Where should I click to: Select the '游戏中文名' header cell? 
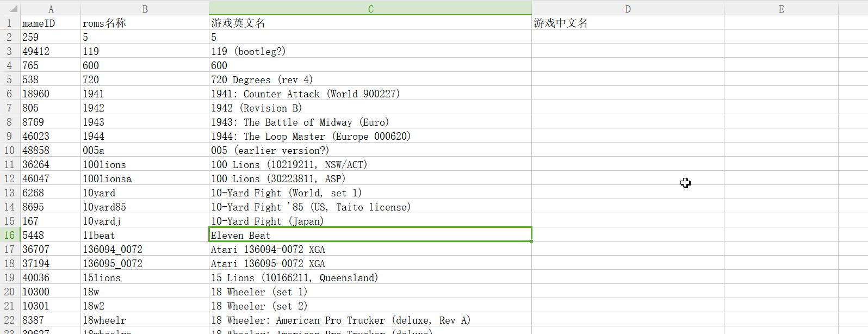(628, 23)
